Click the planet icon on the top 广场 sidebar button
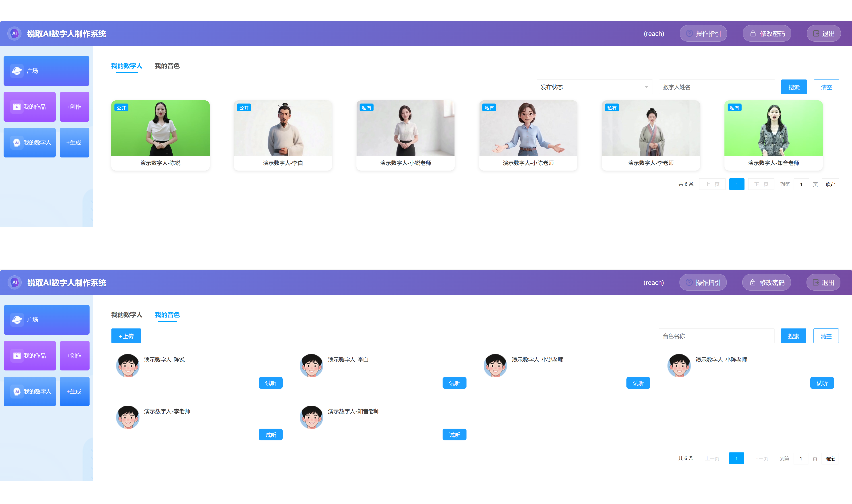The height and width of the screenshot is (504, 852). pos(17,71)
